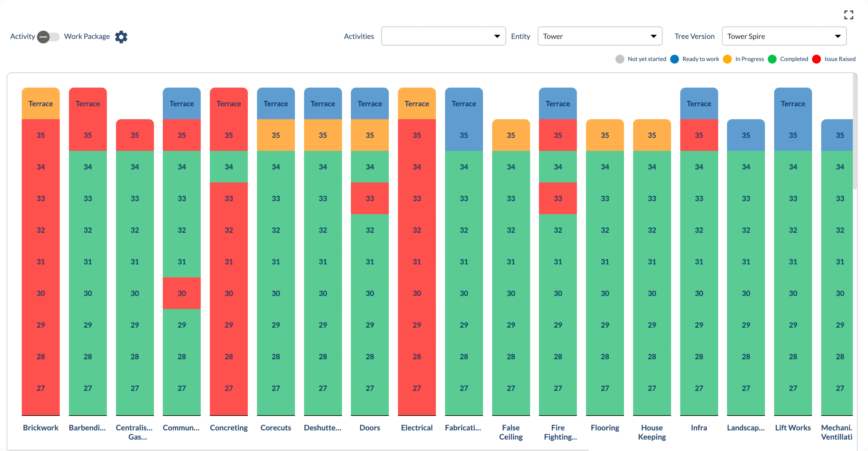Image resolution: width=868 pixels, height=451 pixels.
Task: Click the Terrace segment on the Concreting bar
Action: [229, 103]
